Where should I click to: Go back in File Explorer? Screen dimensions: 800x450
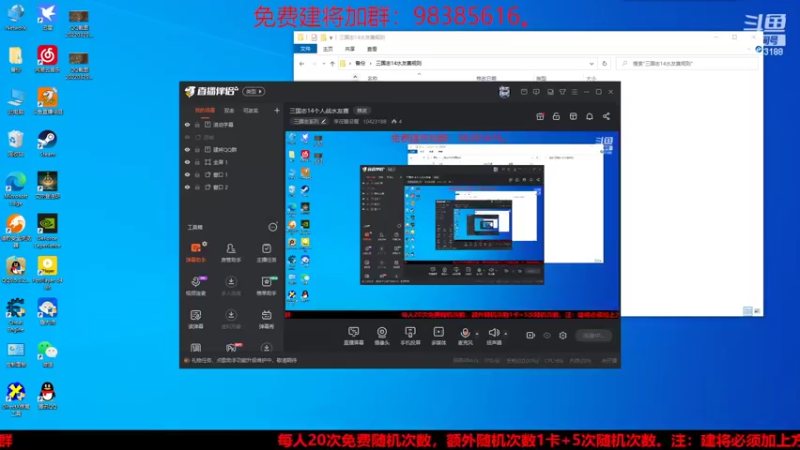(x=302, y=64)
